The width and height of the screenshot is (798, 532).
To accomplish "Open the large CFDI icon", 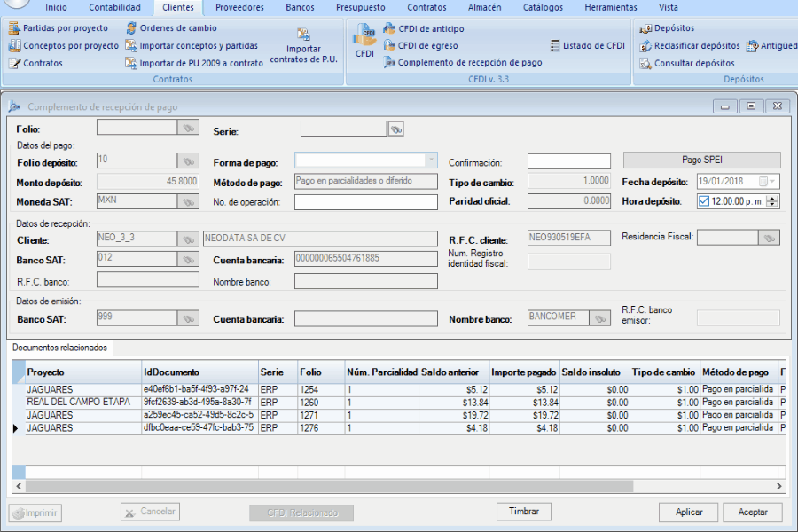I will click(364, 35).
